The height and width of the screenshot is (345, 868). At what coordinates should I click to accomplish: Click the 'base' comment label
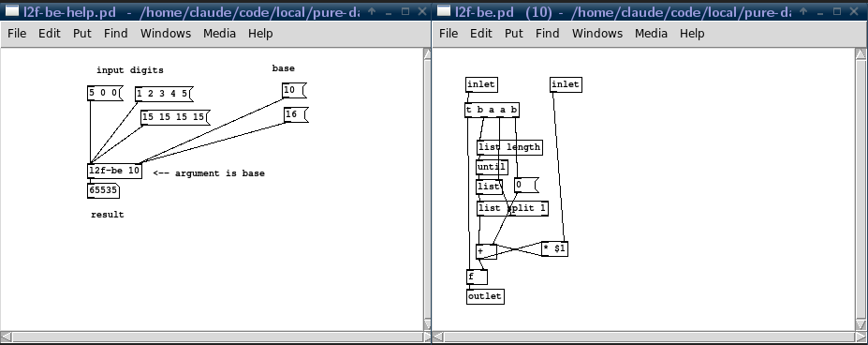pos(284,68)
